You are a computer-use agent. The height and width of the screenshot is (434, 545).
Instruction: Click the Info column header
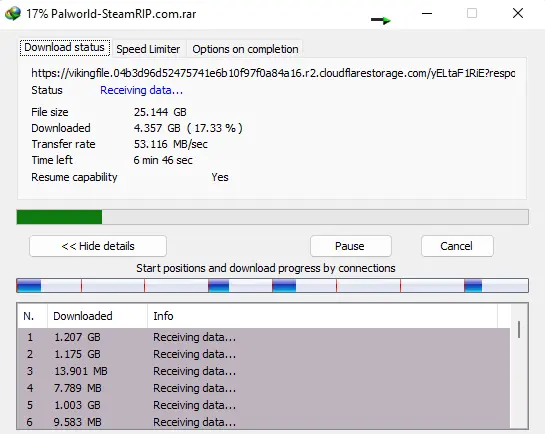pos(322,316)
